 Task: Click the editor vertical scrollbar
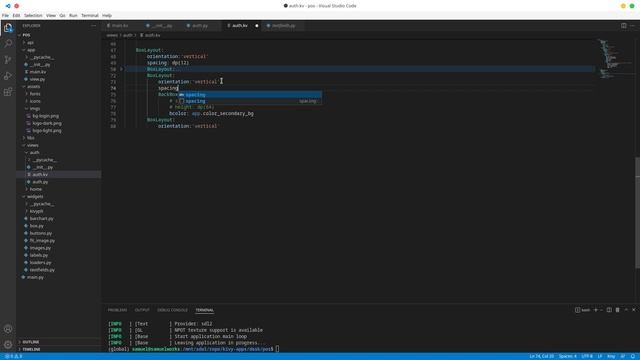click(638, 212)
